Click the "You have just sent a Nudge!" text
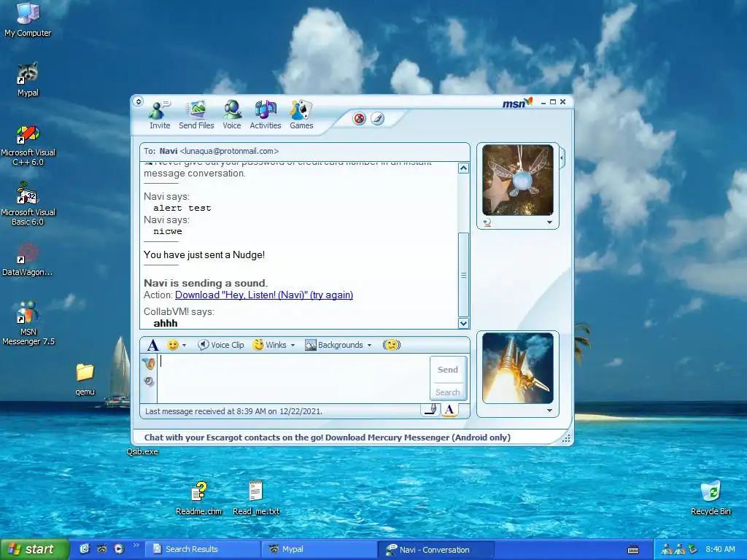747x560 pixels. (x=204, y=254)
